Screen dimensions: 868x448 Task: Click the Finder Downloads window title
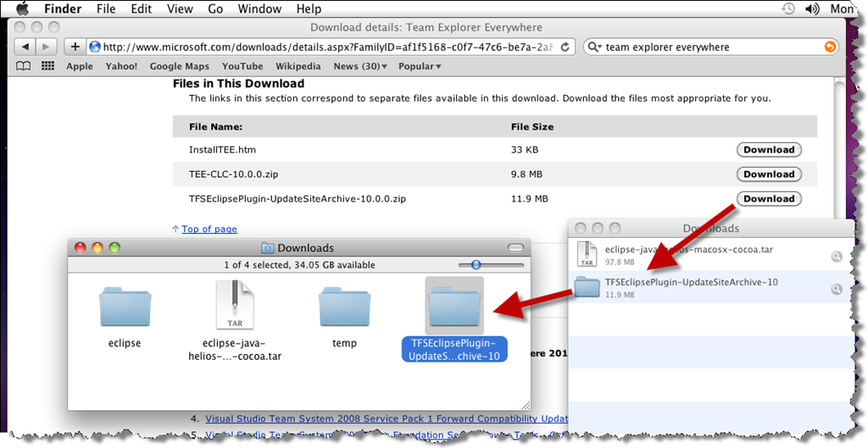pyautogui.click(x=305, y=248)
